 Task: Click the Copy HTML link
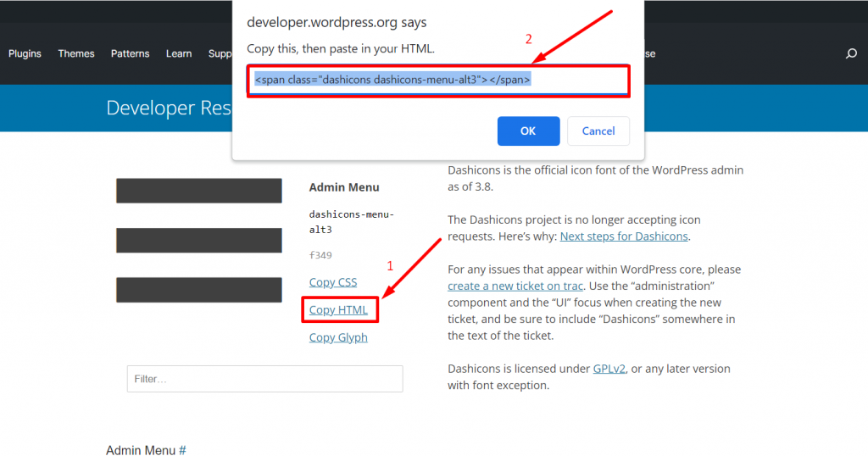point(338,310)
